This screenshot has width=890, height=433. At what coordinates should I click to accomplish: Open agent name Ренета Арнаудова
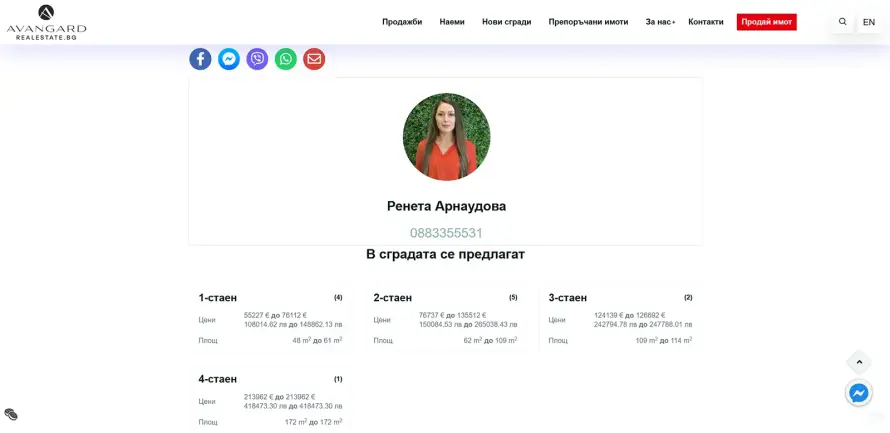(x=446, y=206)
